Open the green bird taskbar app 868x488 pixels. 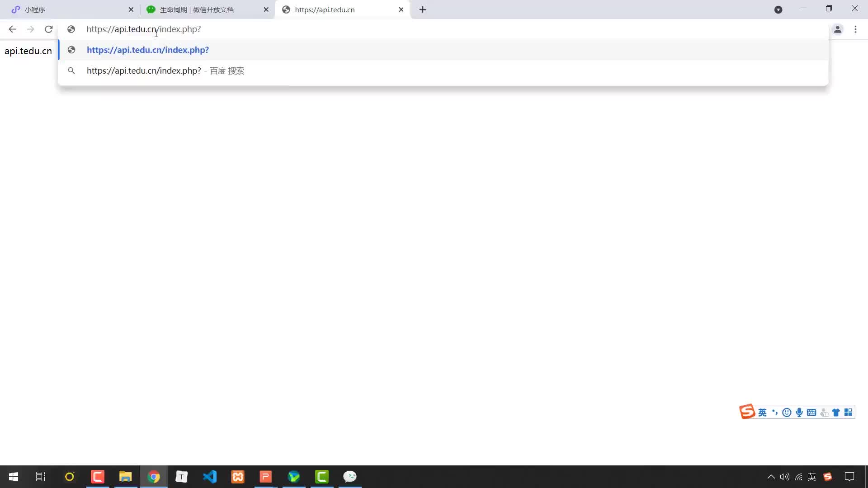tap(294, 477)
